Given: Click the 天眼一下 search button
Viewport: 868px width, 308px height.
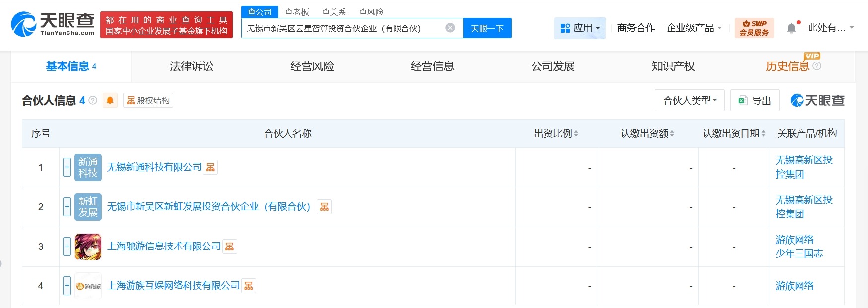Looking at the screenshot, I should pos(486,28).
